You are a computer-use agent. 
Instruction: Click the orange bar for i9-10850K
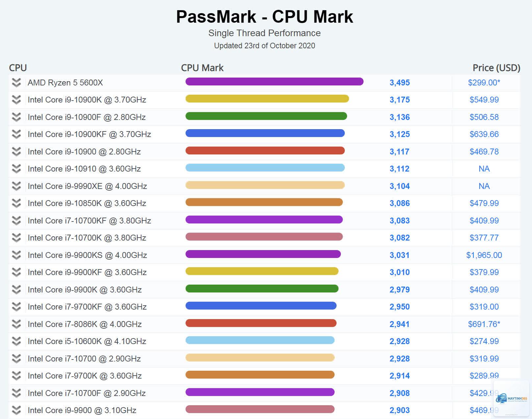(264, 202)
